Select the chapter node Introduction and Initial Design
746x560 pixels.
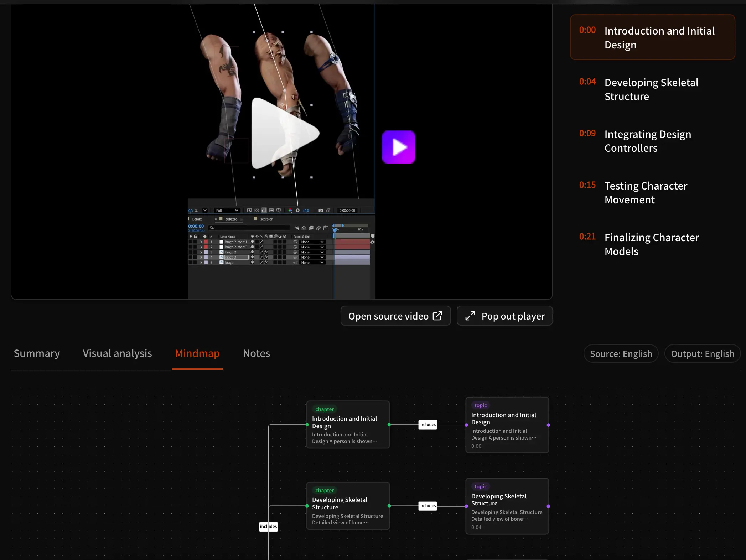(x=348, y=425)
